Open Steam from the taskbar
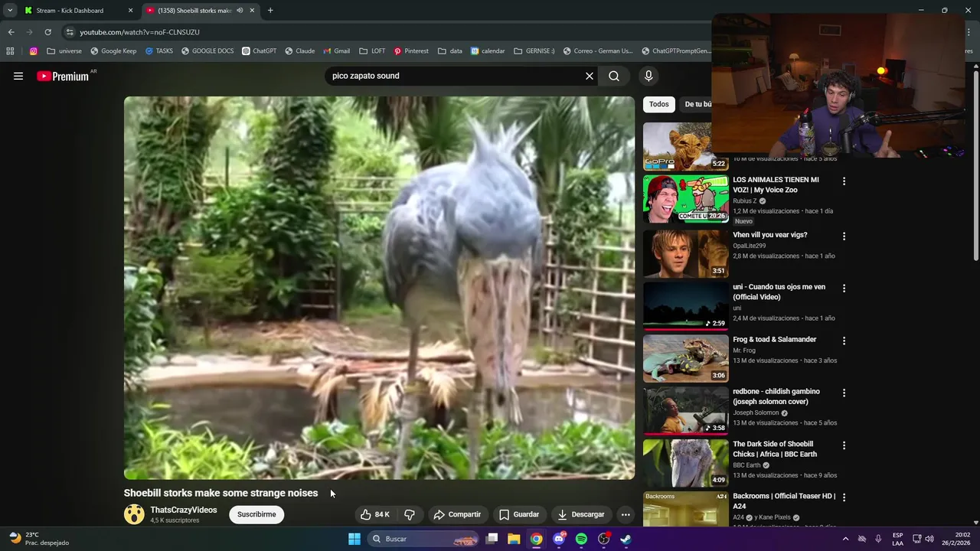The image size is (980, 551). [x=626, y=539]
